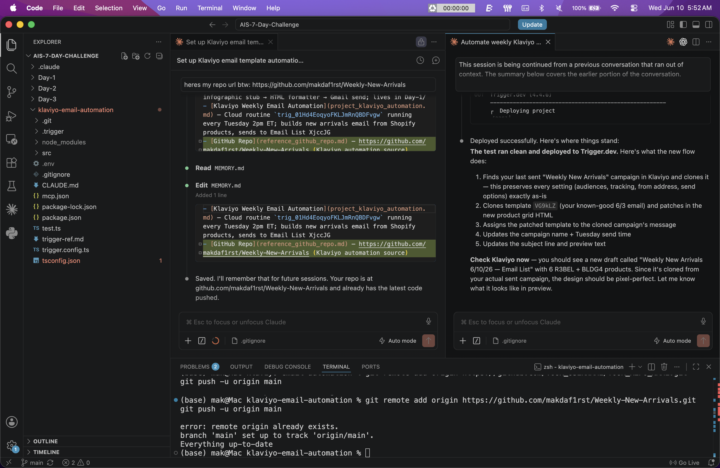720x468 pixels.
Task: Toggle Auto mode in right Claude panel
Action: (x=672, y=341)
